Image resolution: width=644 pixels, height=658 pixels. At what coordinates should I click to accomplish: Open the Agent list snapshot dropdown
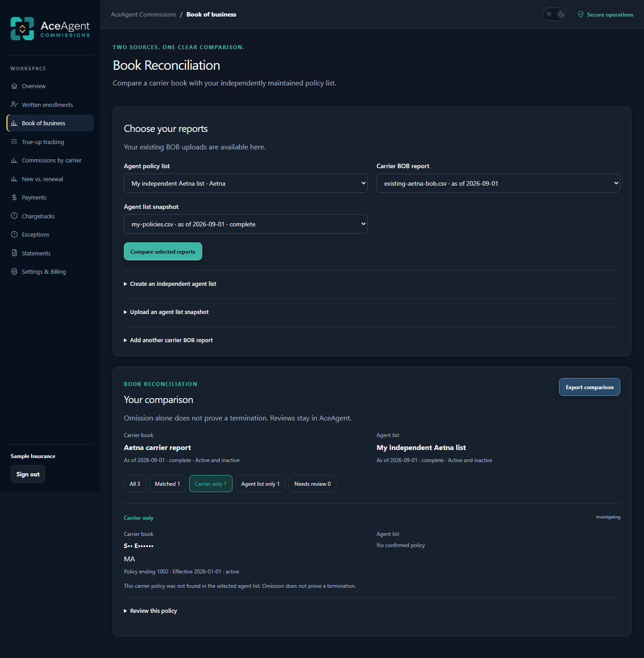click(x=246, y=224)
